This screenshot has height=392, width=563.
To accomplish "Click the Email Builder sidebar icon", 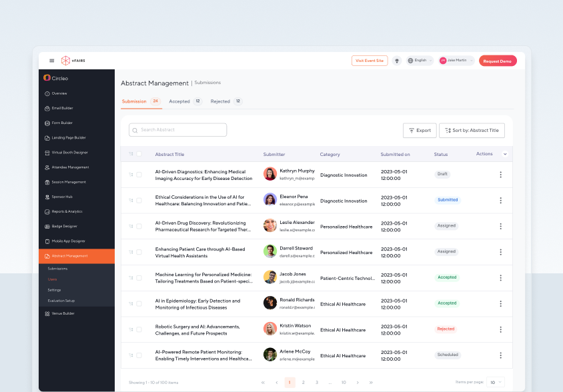I will pyautogui.click(x=47, y=108).
